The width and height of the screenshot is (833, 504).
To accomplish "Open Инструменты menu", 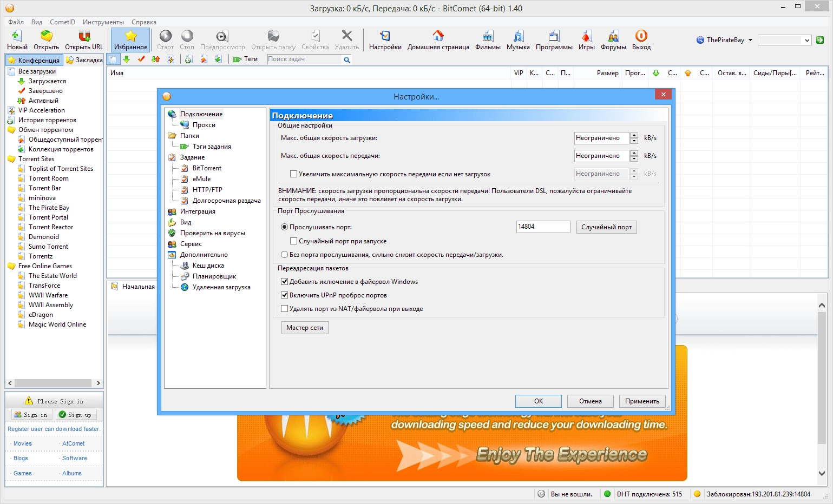I will tap(103, 22).
